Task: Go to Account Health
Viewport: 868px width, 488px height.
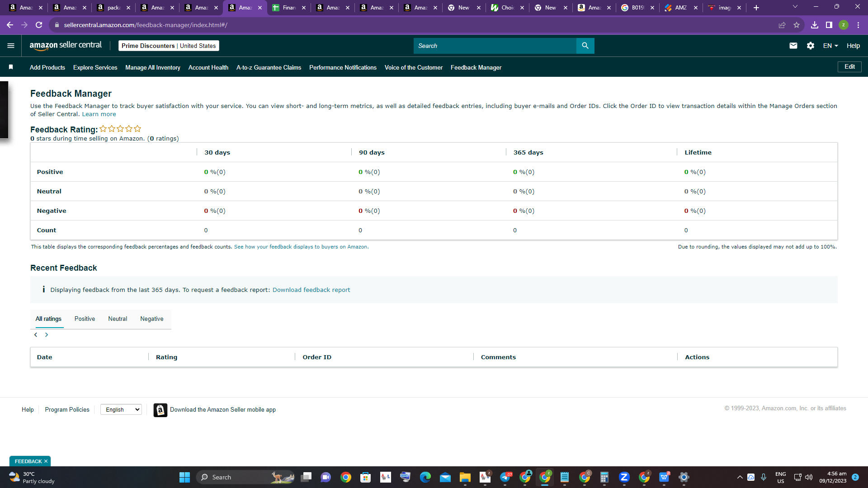Action: tap(208, 67)
